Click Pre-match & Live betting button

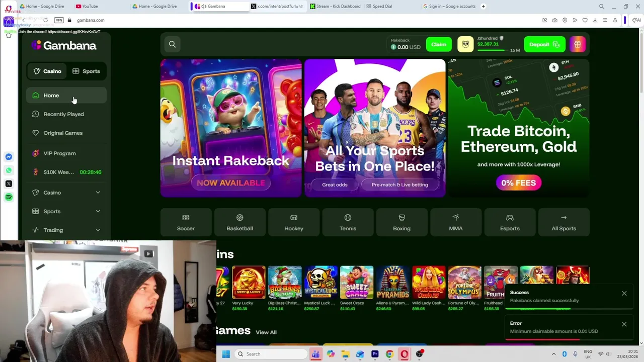[399, 185]
